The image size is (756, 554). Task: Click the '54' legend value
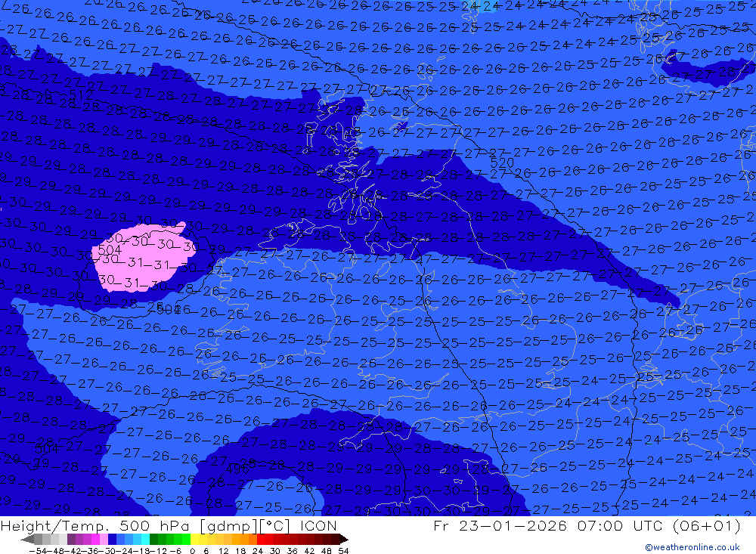click(x=343, y=551)
